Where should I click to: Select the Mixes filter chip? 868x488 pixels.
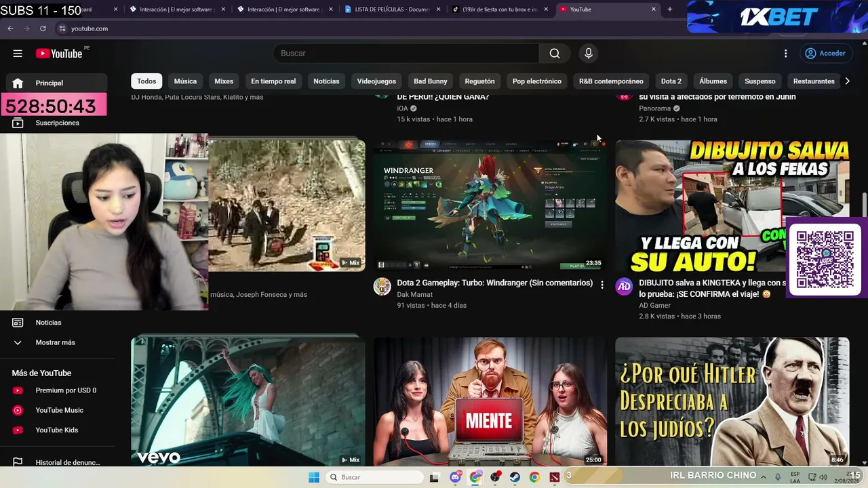224,81
